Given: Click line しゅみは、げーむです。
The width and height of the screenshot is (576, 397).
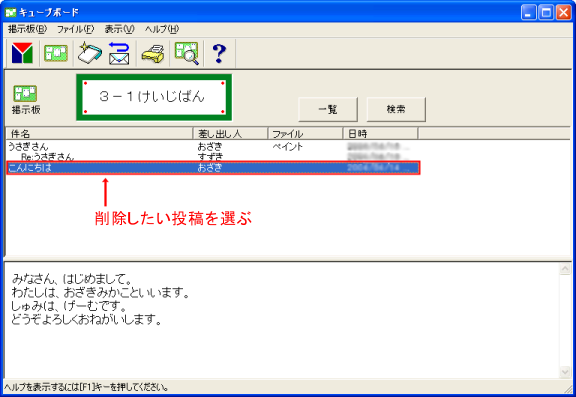Looking at the screenshot, I should pos(69,306).
